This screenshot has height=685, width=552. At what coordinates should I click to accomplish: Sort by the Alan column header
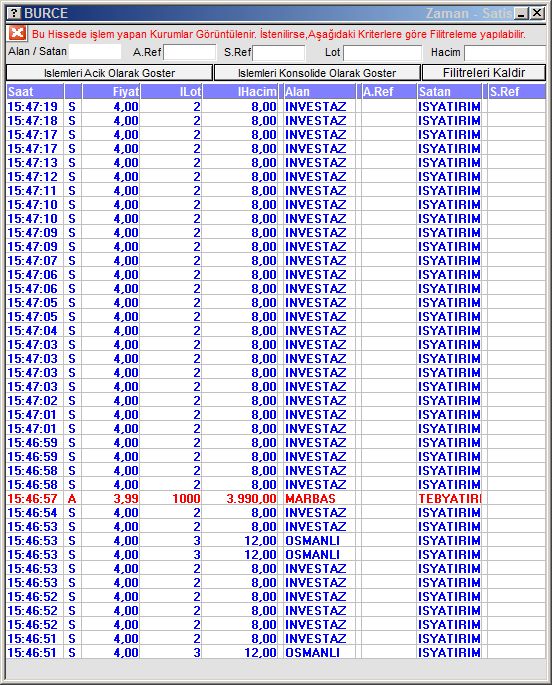319,92
